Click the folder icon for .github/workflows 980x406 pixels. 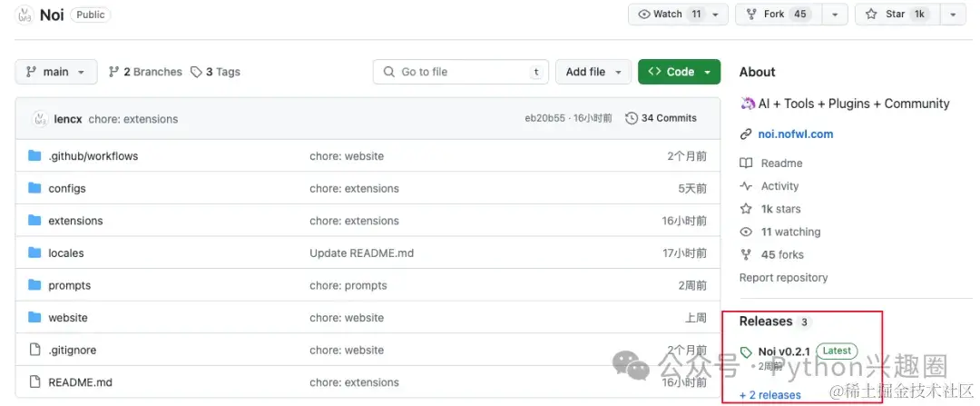34,155
